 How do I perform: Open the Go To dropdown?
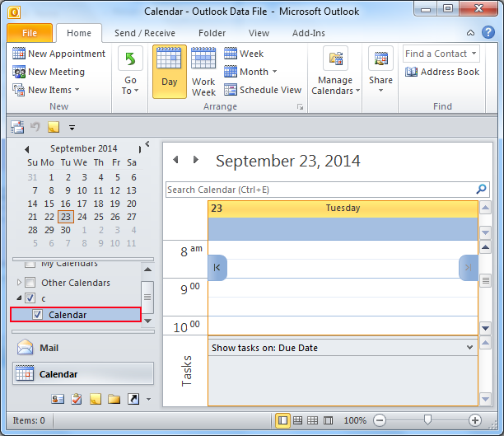coord(130,72)
